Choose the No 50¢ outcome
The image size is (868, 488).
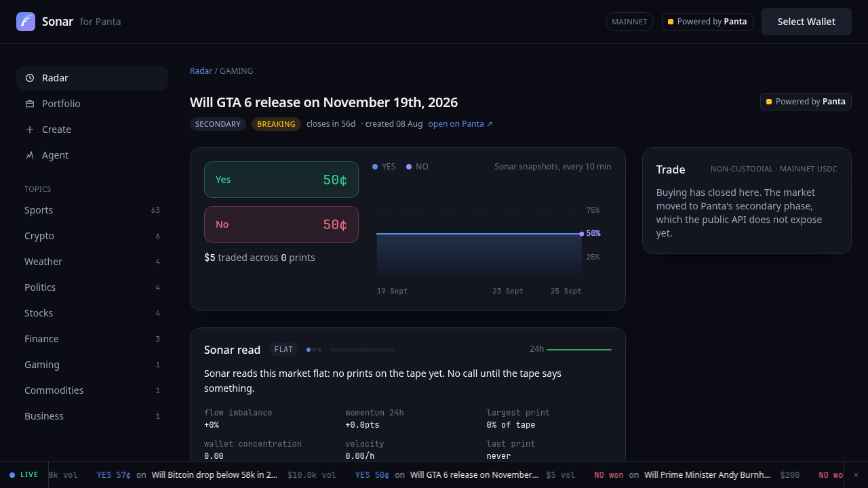click(281, 224)
